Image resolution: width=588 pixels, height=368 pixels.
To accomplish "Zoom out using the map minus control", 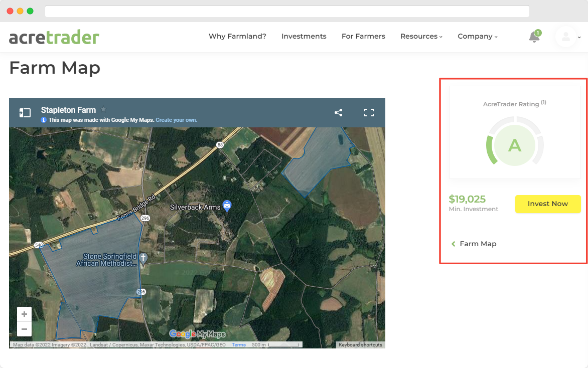I will [x=24, y=329].
